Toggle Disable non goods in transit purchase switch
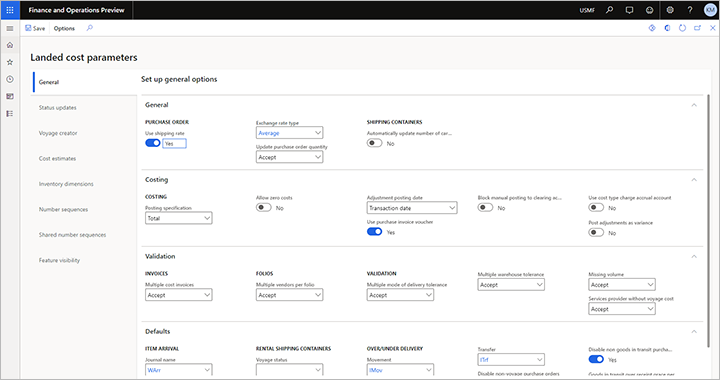 [596, 359]
